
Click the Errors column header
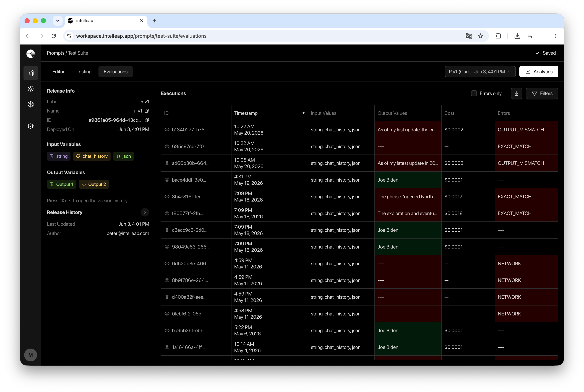coord(526,113)
